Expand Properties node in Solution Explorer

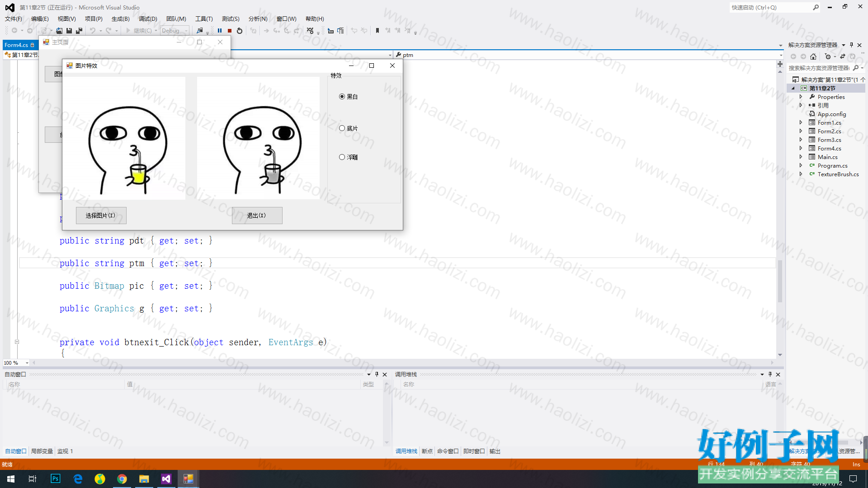(801, 97)
